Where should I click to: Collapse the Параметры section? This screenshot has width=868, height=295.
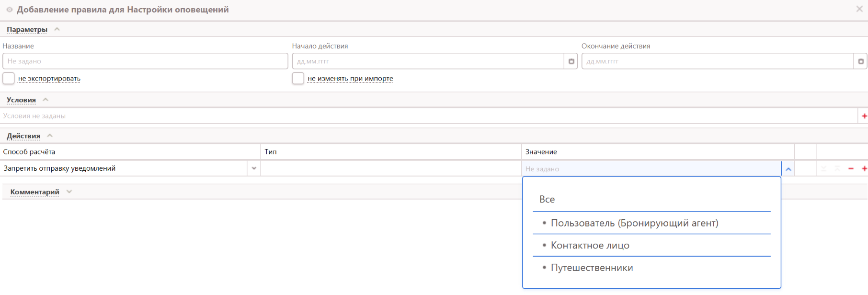click(x=57, y=29)
